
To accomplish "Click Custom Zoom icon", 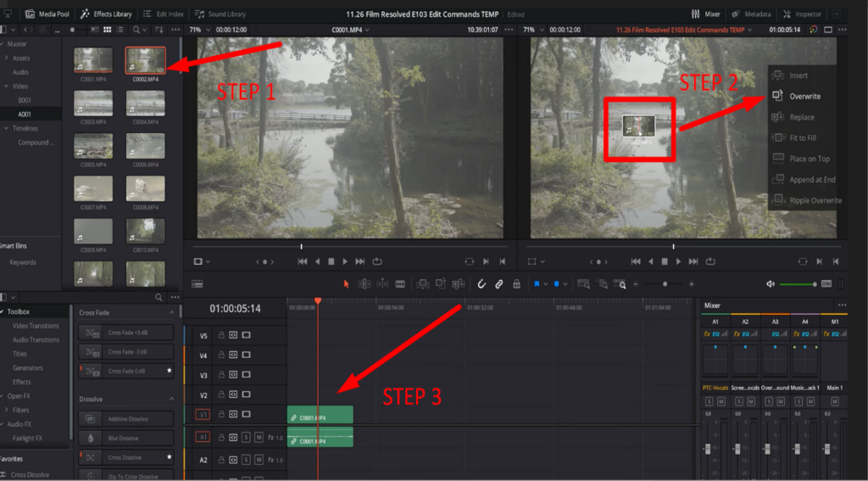I will tap(620, 283).
